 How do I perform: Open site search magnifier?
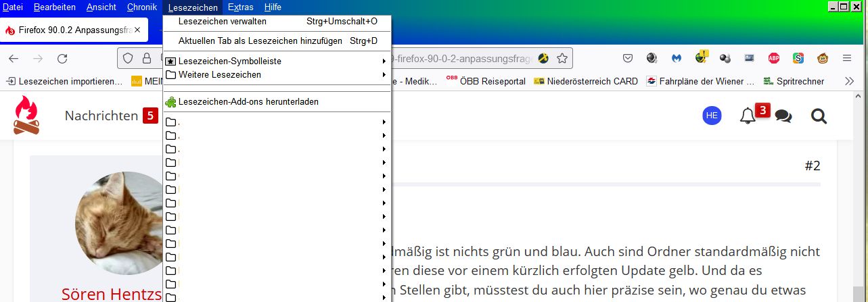point(819,116)
